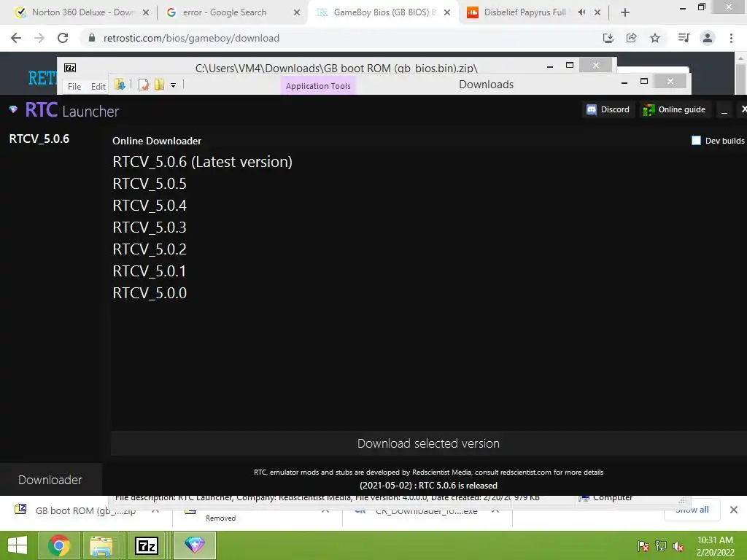
Task: Click Action Center flag tray icon
Action: [643, 546]
